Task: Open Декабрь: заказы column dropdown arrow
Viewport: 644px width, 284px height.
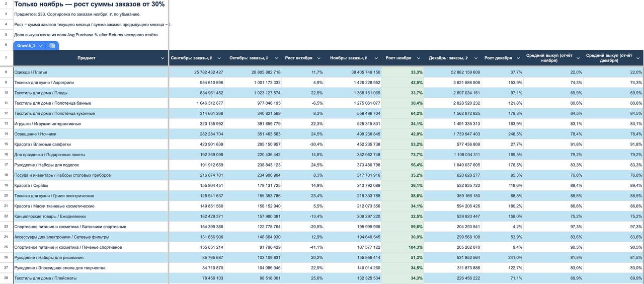Action: coord(475,58)
